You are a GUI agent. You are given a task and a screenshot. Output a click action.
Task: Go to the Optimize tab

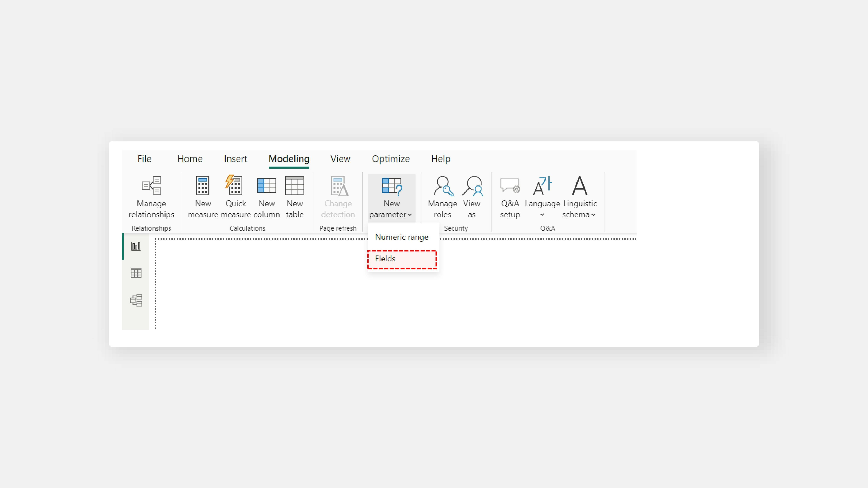click(391, 159)
